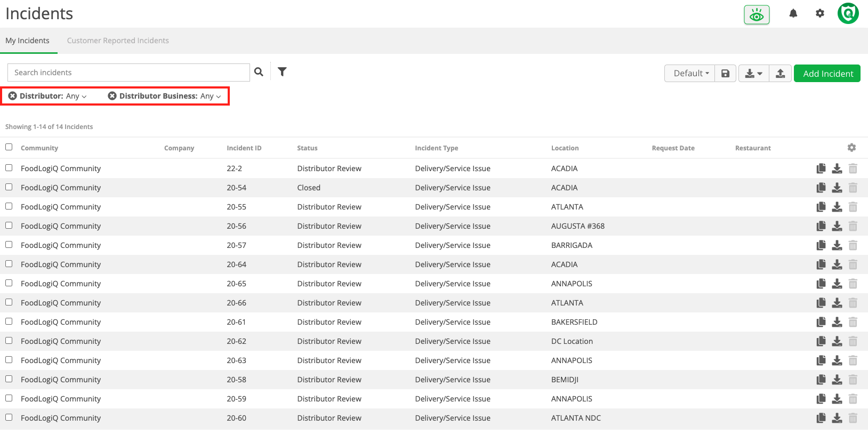Sort by Incident Type column
This screenshot has width=868, height=442.
(x=437, y=148)
